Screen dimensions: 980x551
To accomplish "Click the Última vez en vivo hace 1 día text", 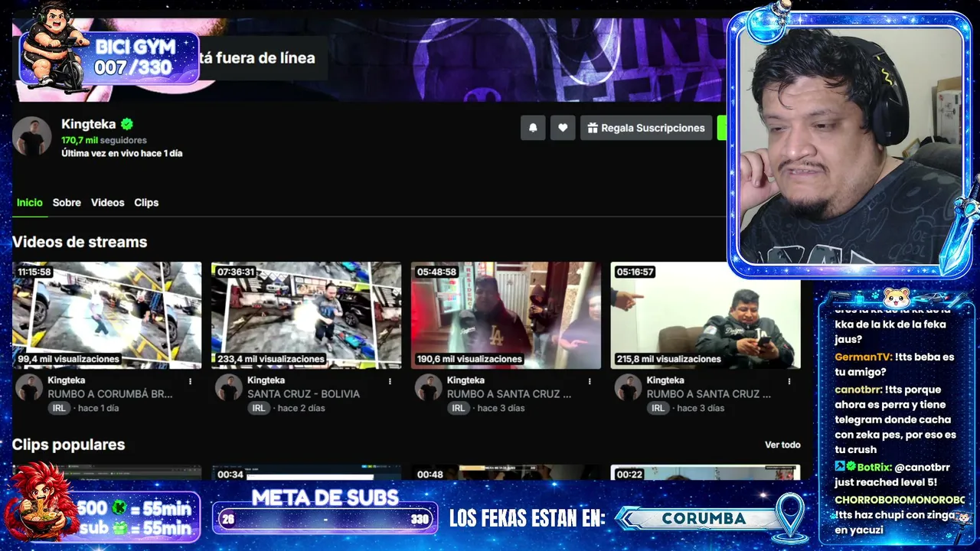I will [x=122, y=153].
